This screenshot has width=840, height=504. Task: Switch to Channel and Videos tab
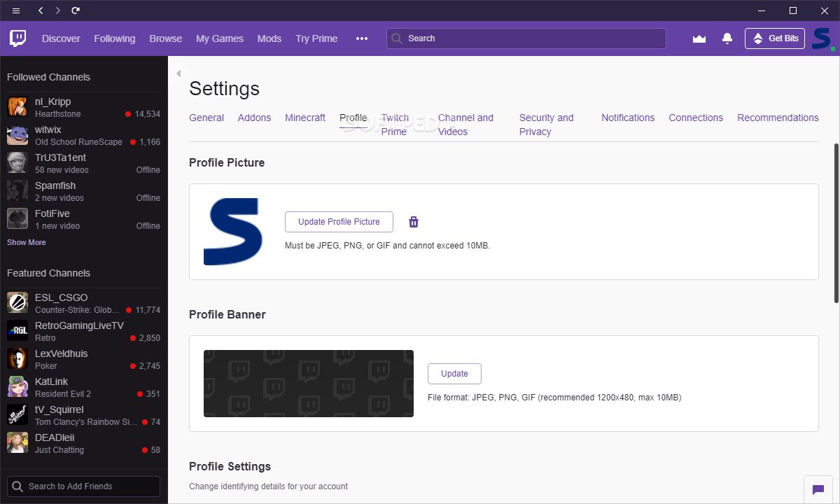pyautogui.click(x=465, y=125)
